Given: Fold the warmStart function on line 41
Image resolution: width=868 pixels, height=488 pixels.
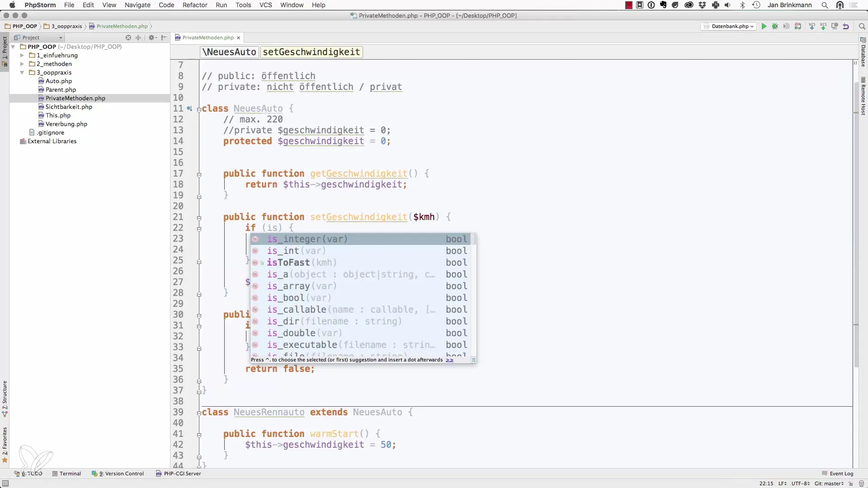Looking at the screenshot, I should pos(199,435).
